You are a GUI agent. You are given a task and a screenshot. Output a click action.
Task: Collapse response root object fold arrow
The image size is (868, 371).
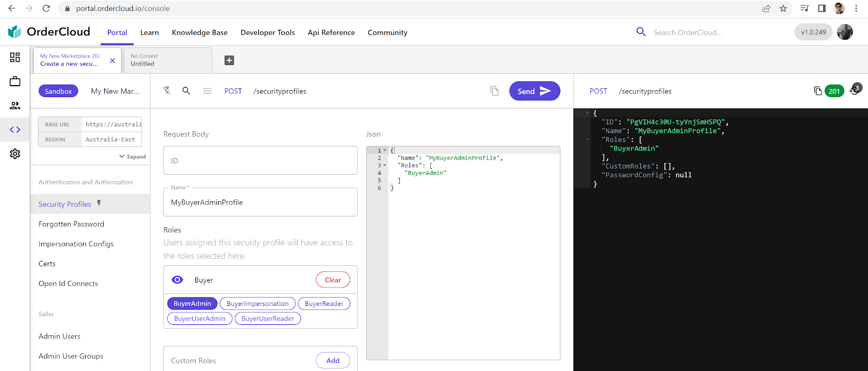point(587,113)
